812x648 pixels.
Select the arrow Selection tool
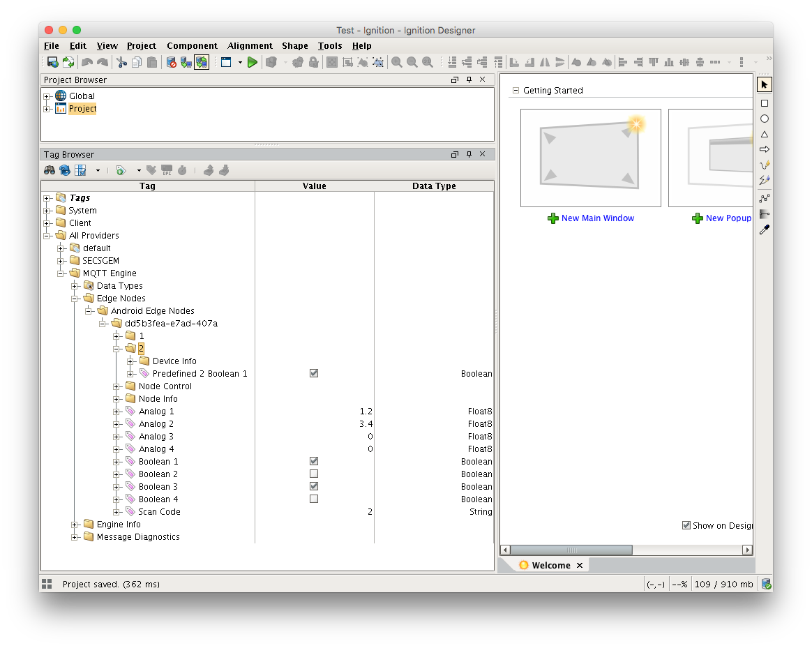(765, 84)
